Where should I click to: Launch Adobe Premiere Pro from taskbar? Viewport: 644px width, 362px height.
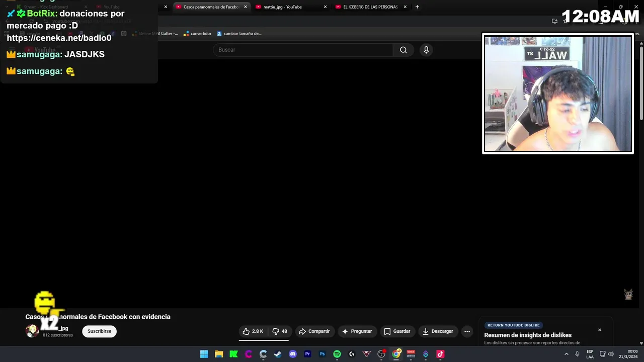click(307, 354)
